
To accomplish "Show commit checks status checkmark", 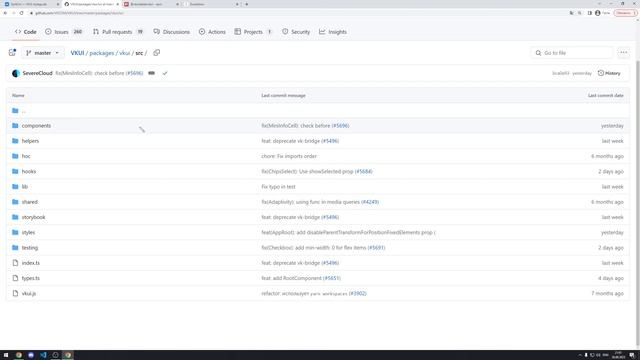I will [165, 73].
